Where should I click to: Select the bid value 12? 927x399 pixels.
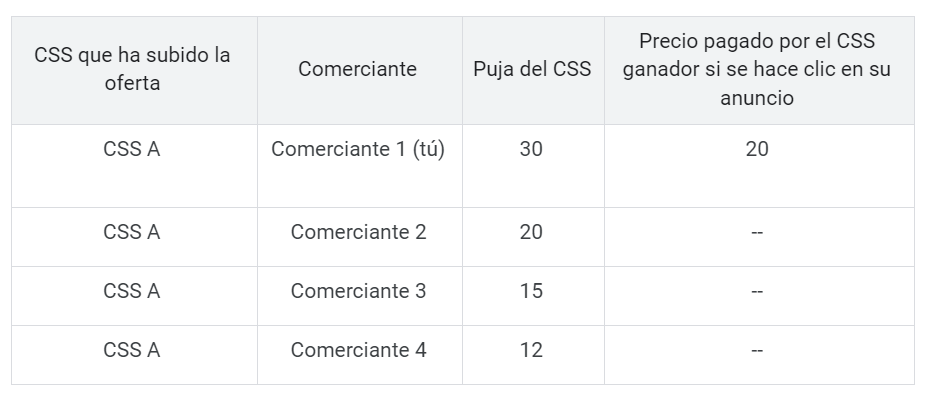[x=531, y=350]
